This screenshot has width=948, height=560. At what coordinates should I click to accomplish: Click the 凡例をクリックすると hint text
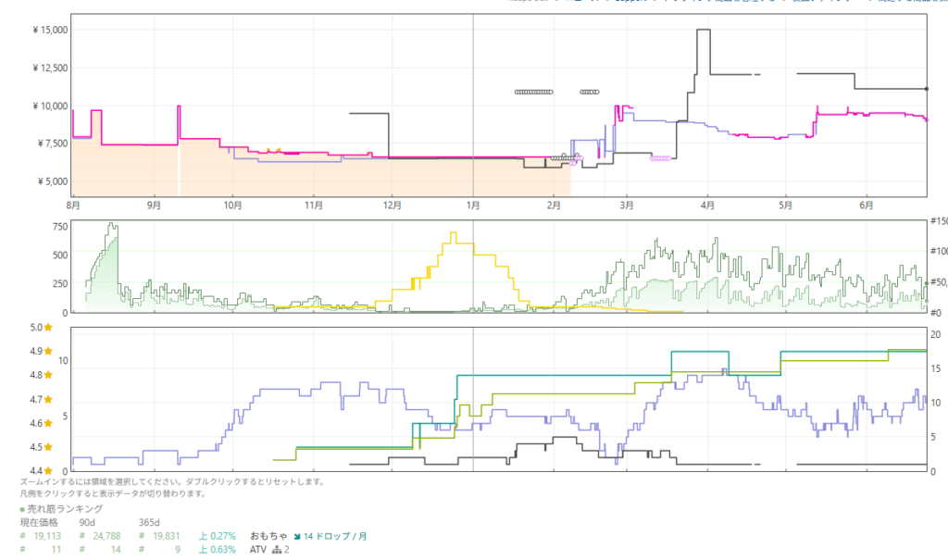(113, 493)
